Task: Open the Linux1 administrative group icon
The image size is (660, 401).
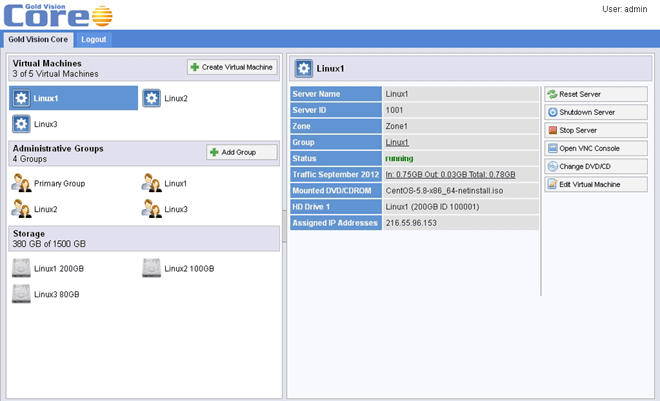Action: click(x=152, y=183)
